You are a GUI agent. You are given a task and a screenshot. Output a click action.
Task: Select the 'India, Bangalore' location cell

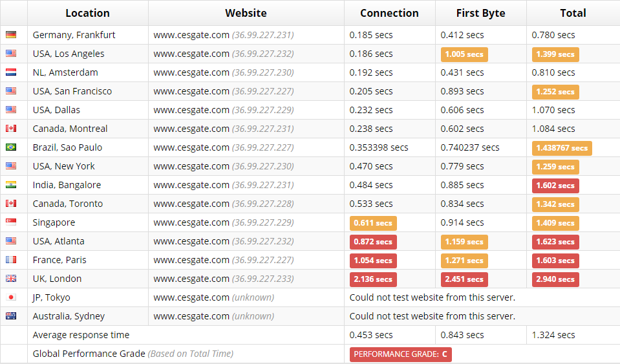(88, 184)
